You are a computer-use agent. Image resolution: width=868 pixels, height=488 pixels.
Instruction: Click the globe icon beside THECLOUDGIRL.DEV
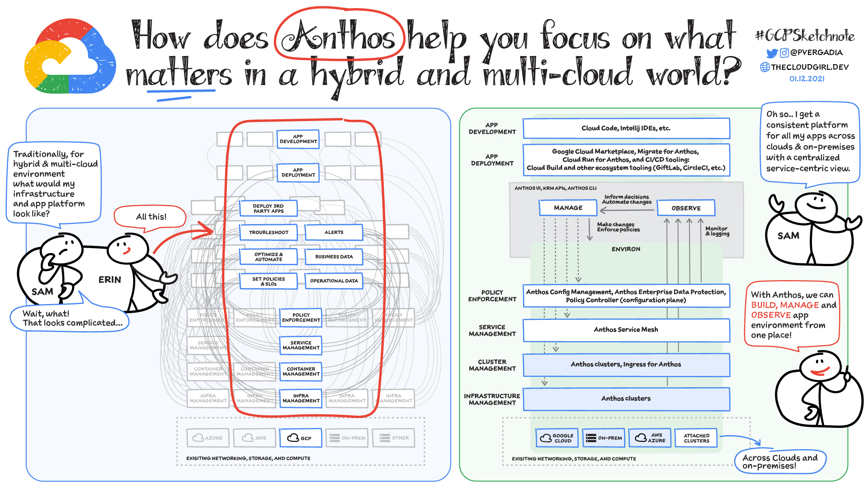point(765,67)
